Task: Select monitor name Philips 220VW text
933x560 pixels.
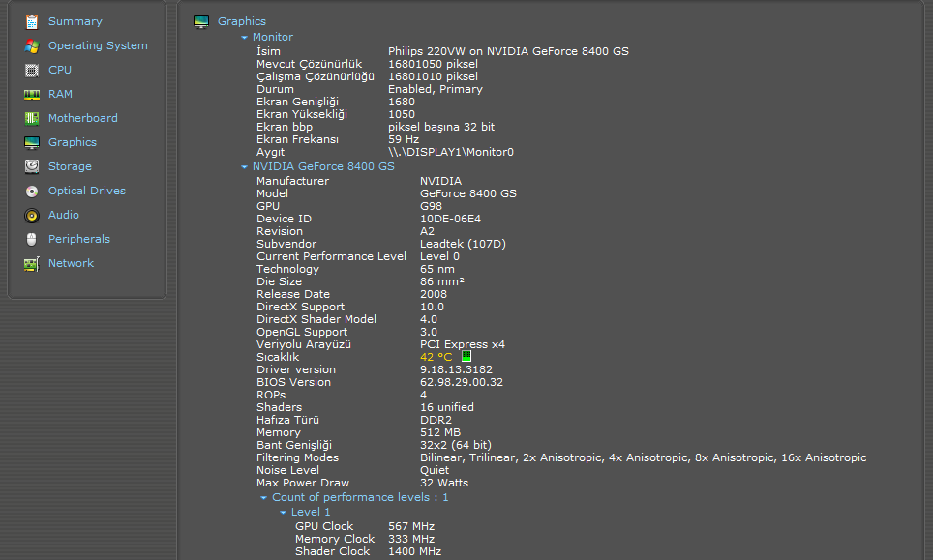Action: [508, 51]
